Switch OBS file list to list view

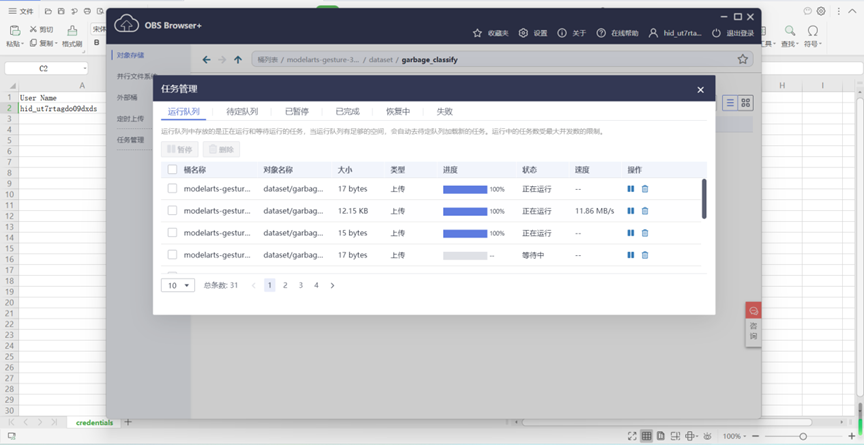[730, 102]
